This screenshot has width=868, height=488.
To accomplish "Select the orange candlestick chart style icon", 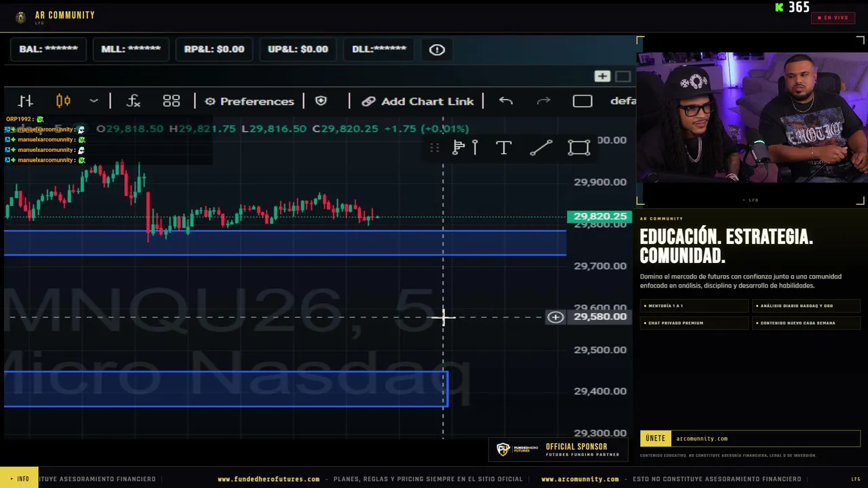I will point(63,101).
